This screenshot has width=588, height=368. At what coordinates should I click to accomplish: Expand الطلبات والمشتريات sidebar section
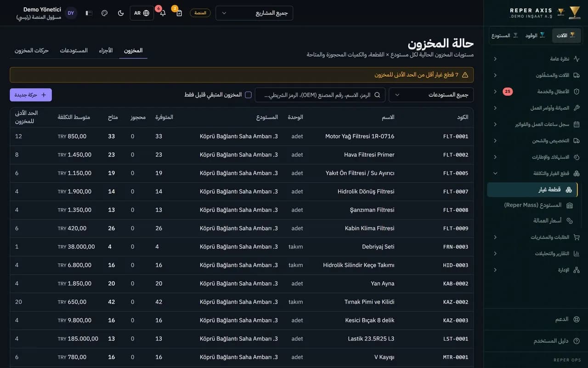pos(536,237)
